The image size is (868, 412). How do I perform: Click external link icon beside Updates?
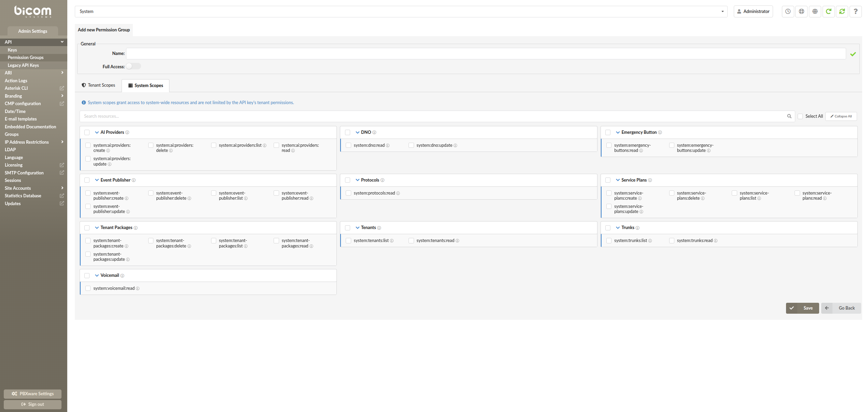tap(62, 203)
